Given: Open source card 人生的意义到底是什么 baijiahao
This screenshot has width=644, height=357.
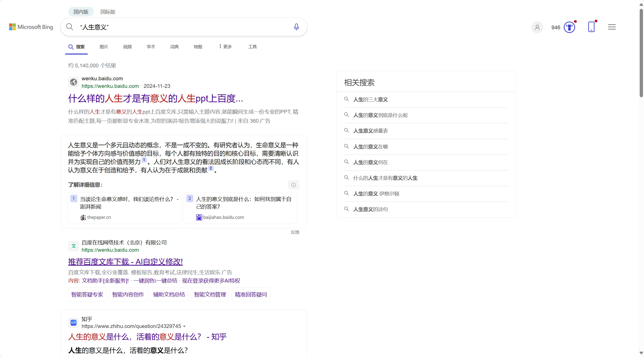Looking at the screenshot, I should click(240, 208).
